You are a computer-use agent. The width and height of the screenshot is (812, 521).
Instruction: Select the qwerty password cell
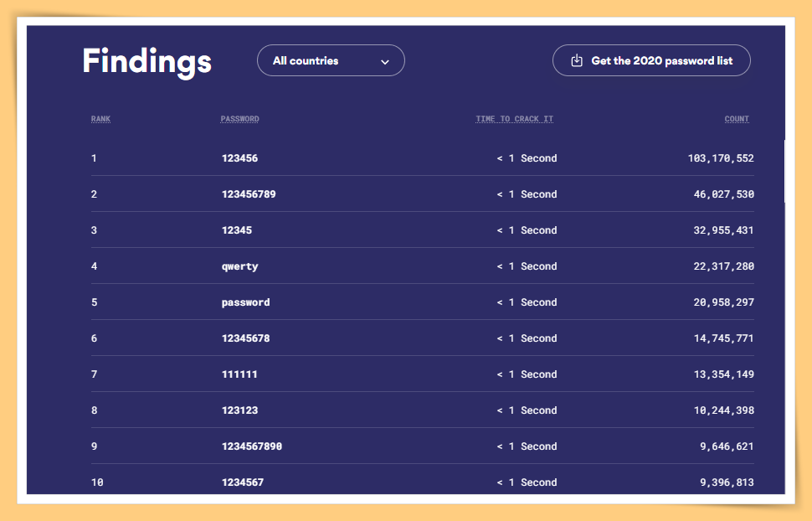239,266
